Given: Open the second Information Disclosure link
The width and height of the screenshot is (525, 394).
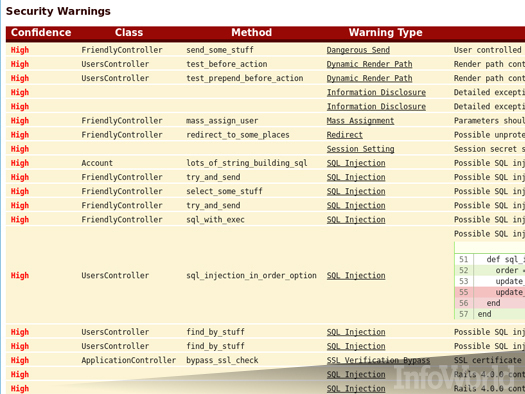Looking at the screenshot, I should pos(376,106).
